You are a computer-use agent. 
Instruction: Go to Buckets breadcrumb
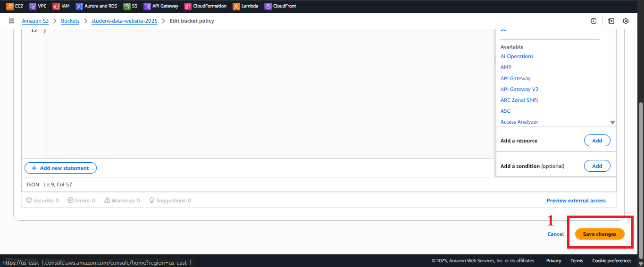coord(70,21)
